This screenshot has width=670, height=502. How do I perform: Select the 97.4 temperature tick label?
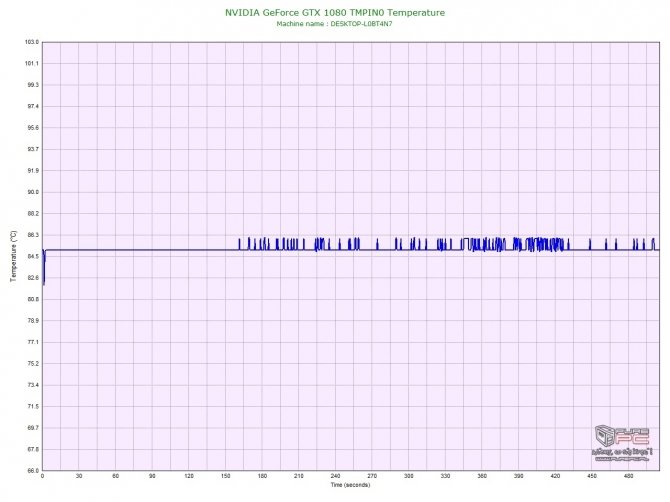[33, 106]
